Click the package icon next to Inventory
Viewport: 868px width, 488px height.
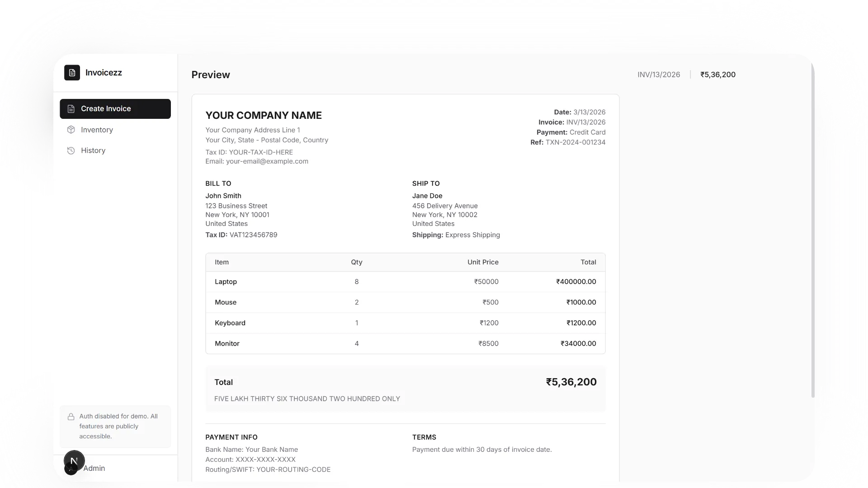click(x=71, y=130)
